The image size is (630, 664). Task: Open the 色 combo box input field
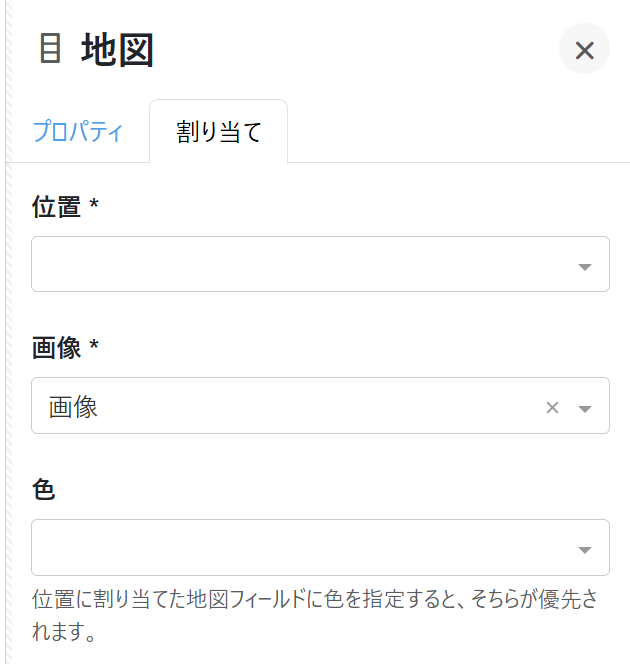(x=300, y=548)
